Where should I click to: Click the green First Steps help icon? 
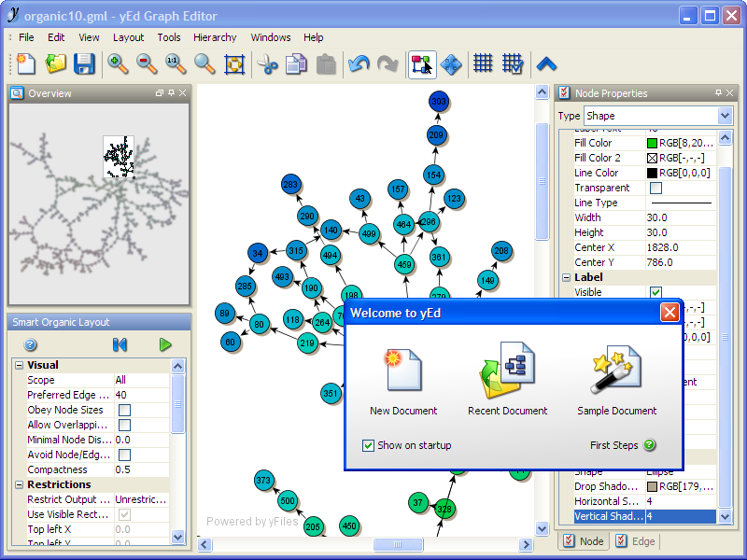[649, 445]
